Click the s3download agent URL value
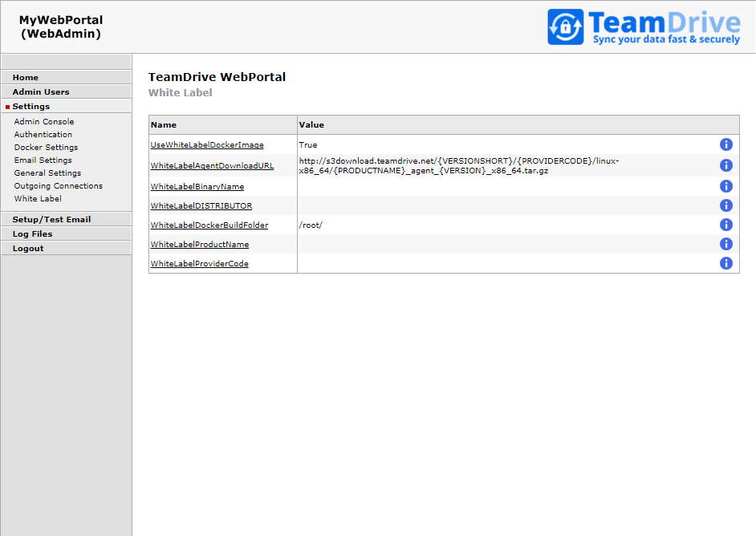756x536 pixels. coord(458,166)
